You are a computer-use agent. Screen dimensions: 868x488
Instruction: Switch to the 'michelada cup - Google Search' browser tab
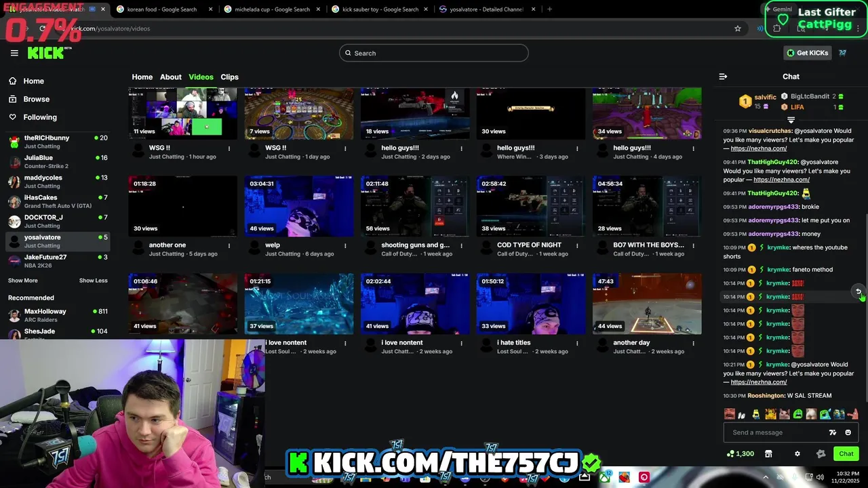pyautogui.click(x=271, y=9)
